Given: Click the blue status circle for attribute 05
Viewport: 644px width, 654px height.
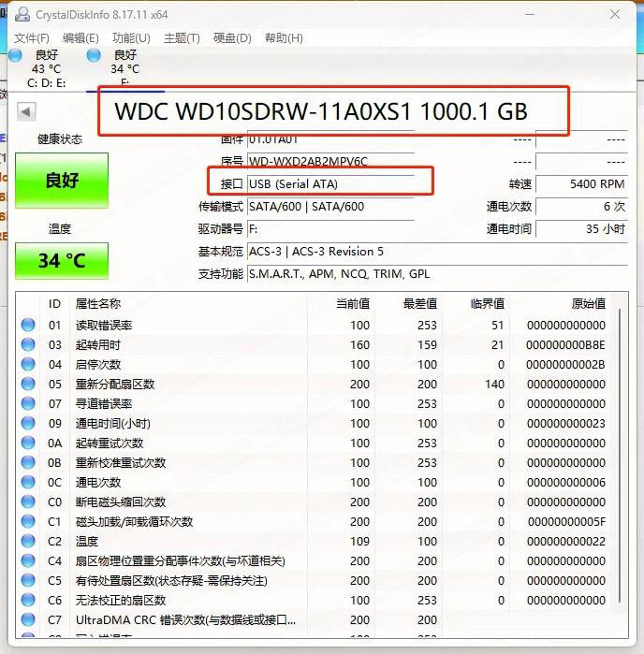Looking at the screenshot, I should [29, 385].
